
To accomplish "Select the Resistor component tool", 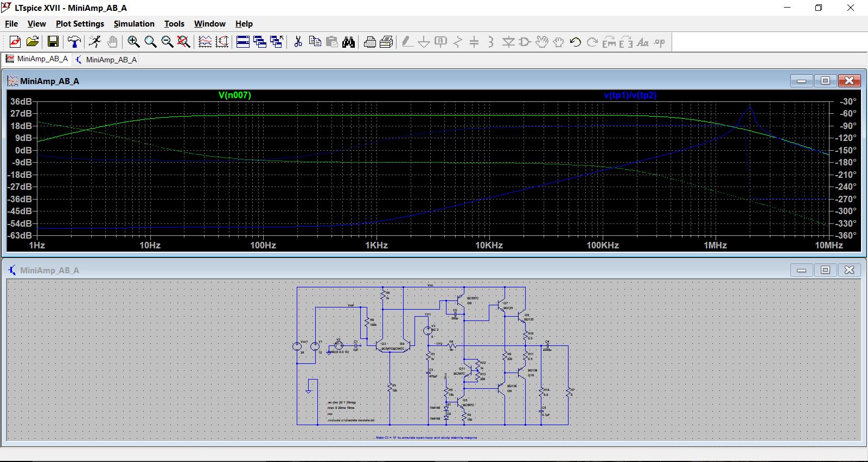I will 458,42.
